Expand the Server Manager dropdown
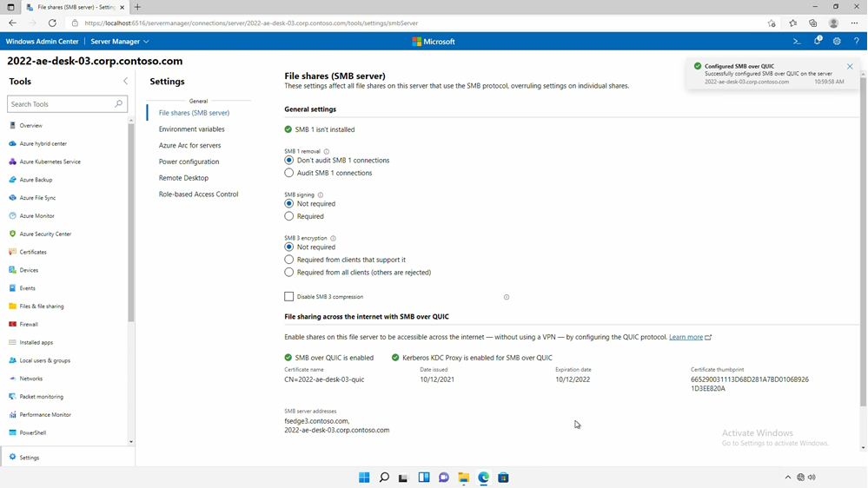The height and width of the screenshot is (488, 868). tap(120, 42)
